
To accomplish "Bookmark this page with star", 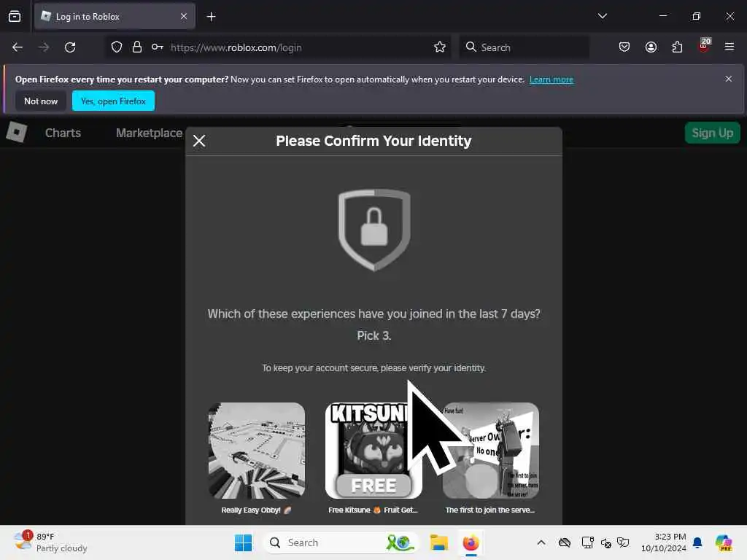I will (440, 47).
